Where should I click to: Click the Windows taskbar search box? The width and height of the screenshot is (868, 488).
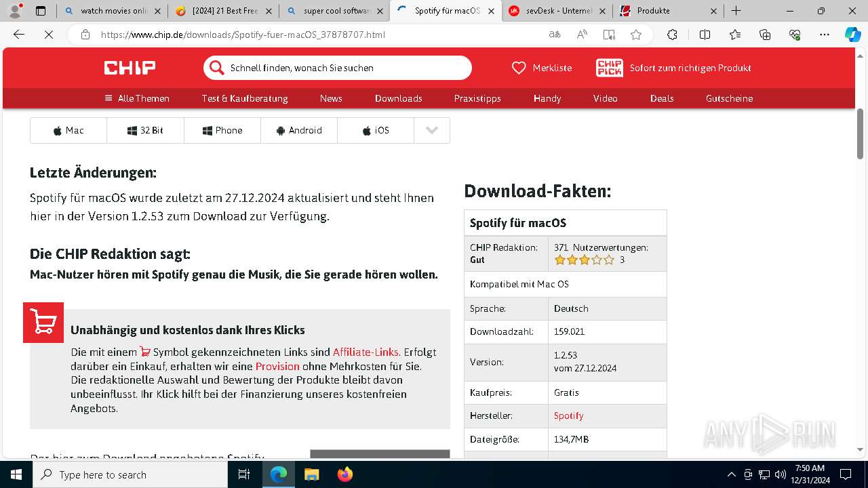(x=130, y=474)
